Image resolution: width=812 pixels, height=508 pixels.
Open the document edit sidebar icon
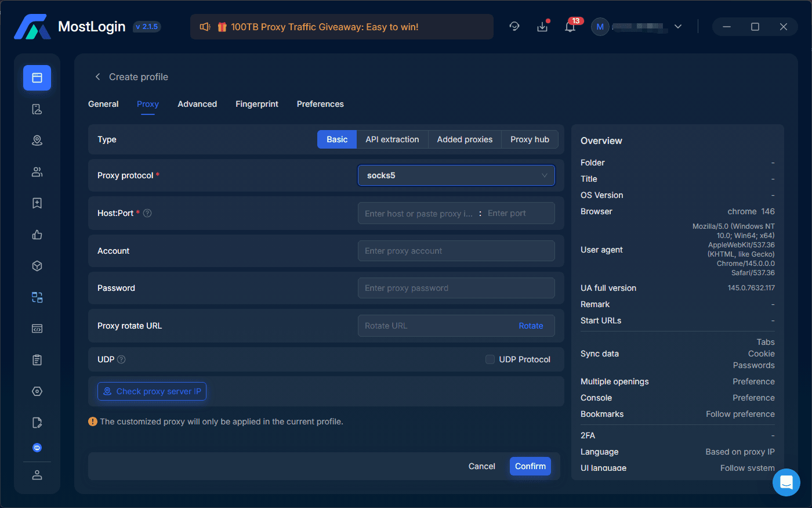(x=37, y=423)
